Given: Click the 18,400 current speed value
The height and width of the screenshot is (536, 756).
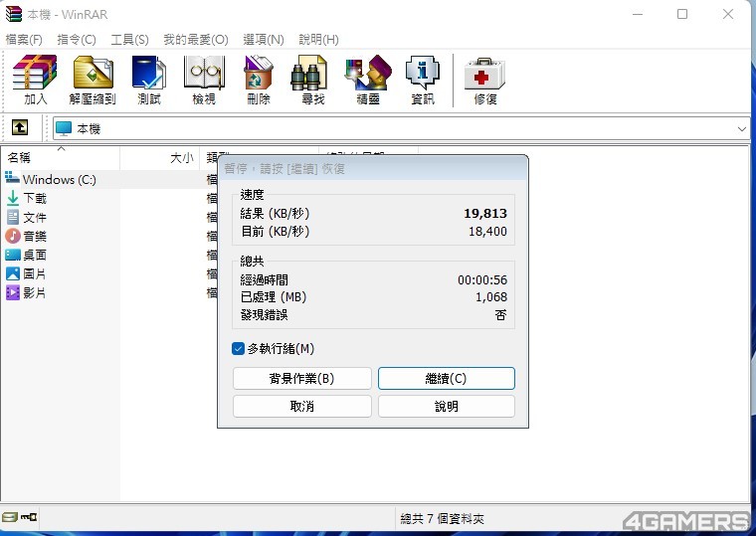Looking at the screenshot, I should (x=487, y=232).
